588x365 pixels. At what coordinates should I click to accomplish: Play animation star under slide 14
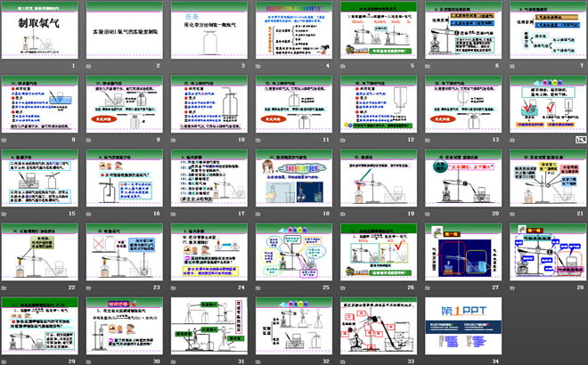coord(512,140)
